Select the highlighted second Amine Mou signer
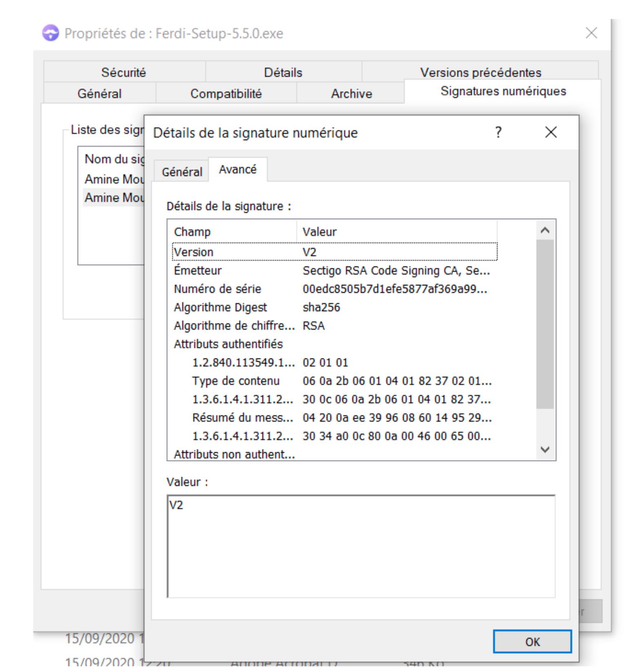This screenshot has height=667, width=644. [x=114, y=198]
